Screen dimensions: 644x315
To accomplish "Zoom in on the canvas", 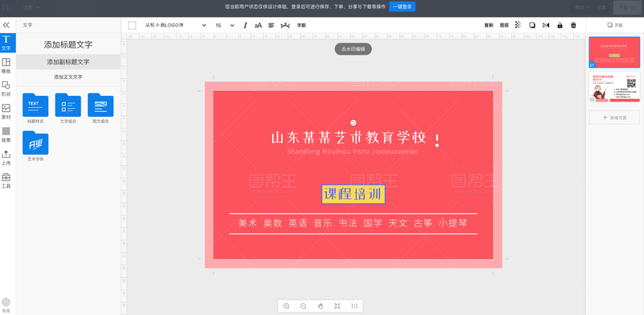I will pyautogui.click(x=287, y=306).
